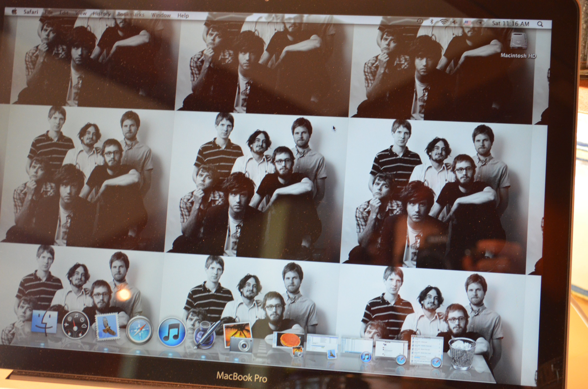Open the Bookmarks menu
The image size is (588, 389).
coord(131,14)
